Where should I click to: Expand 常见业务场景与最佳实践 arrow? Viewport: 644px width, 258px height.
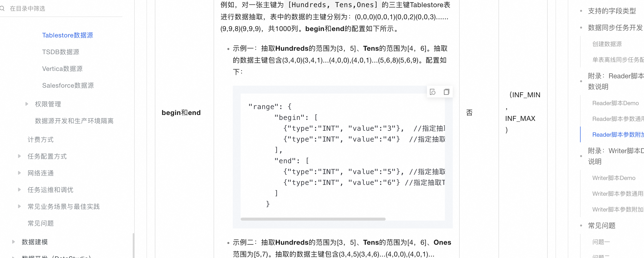[x=19, y=206]
